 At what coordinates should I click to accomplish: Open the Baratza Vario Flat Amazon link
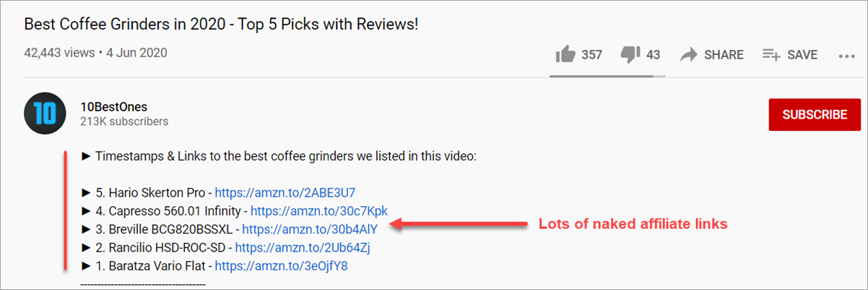282,265
